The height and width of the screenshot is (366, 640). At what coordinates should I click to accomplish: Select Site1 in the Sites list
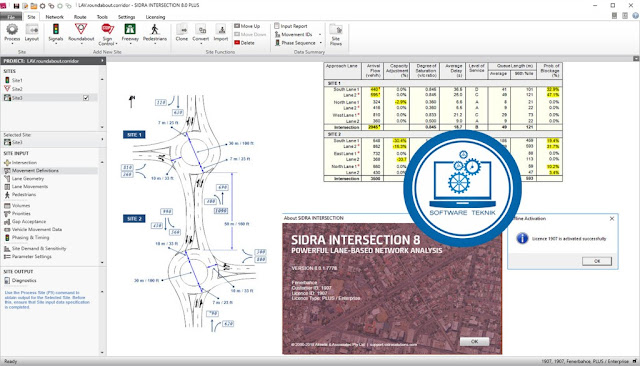point(13,80)
